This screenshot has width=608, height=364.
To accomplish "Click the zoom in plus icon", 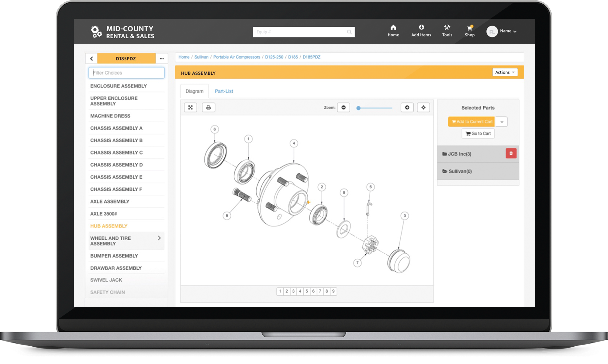I will [x=407, y=107].
